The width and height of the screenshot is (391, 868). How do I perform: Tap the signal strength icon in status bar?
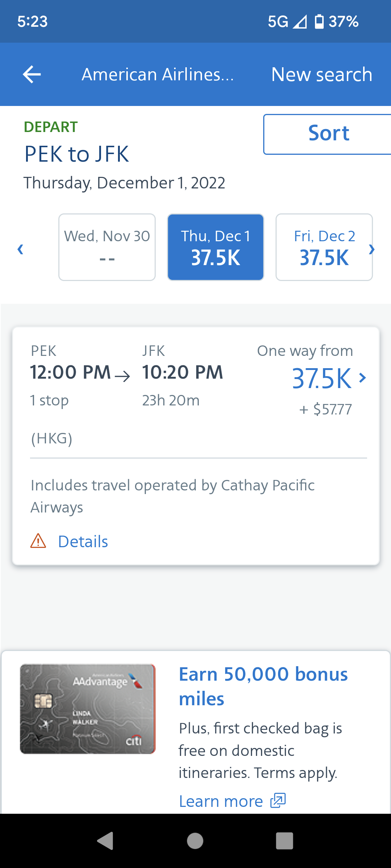click(x=300, y=22)
